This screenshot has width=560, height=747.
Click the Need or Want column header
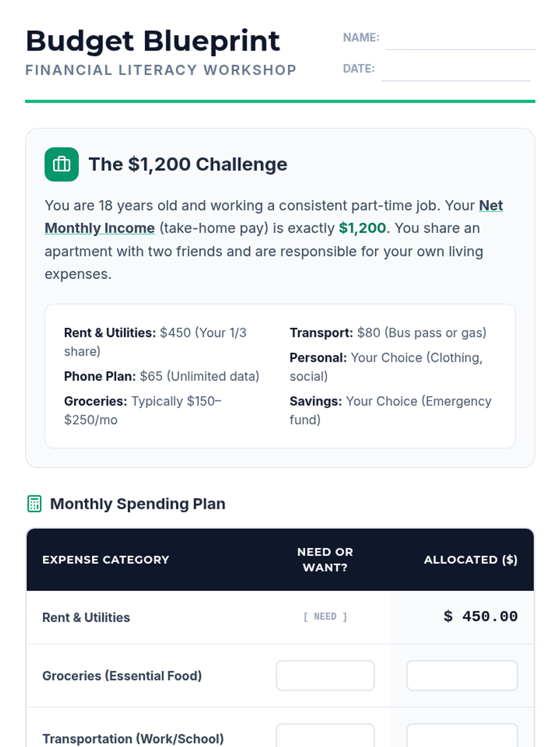pyautogui.click(x=325, y=560)
